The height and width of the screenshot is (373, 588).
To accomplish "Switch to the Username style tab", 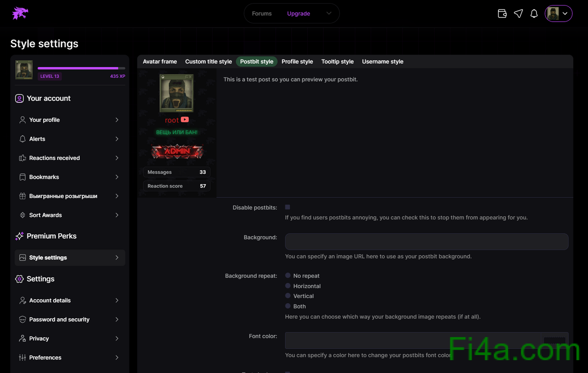I will 382,62.
